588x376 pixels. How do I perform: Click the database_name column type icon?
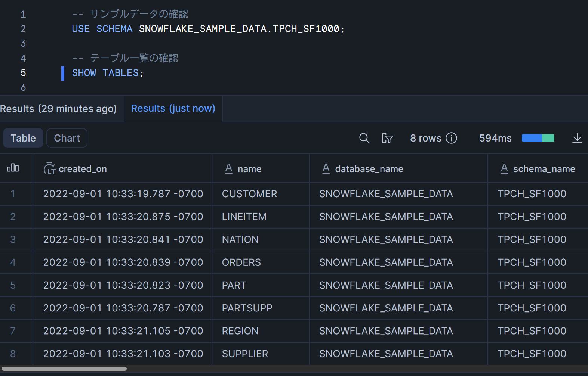326,169
